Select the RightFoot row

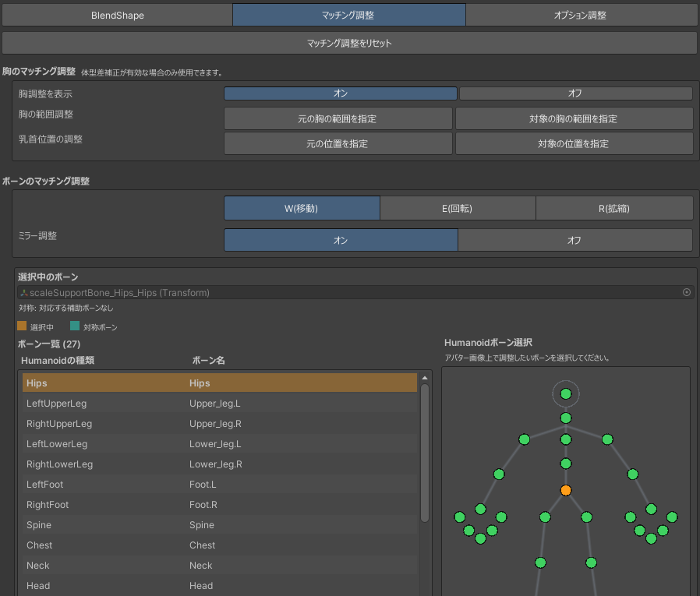pyautogui.click(x=220, y=505)
